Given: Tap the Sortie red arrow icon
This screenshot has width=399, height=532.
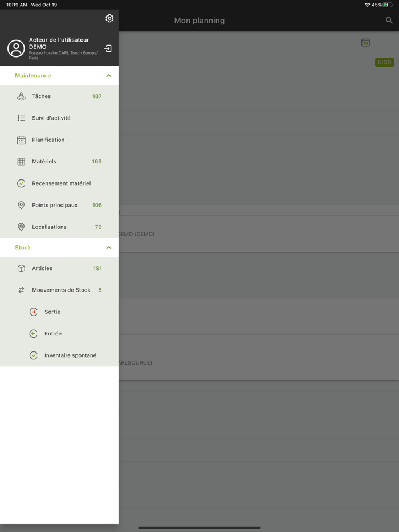Looking at the screenshot, I should point(34,312).
